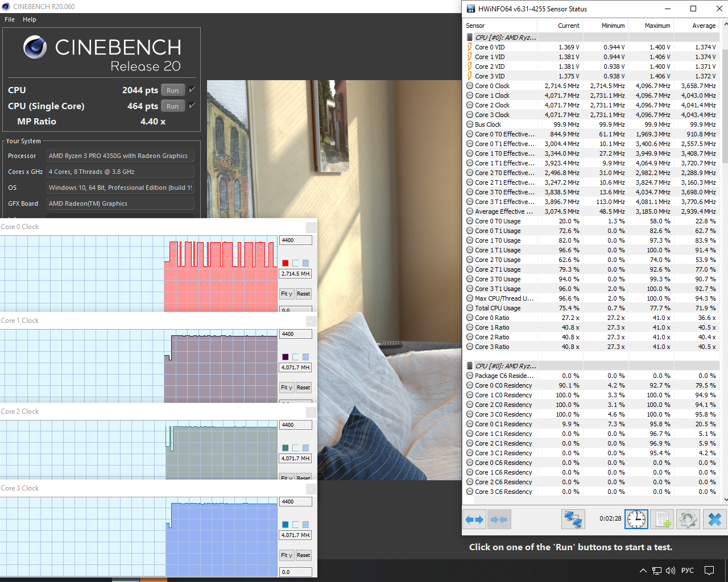
Task: Pick the blue line color swatch in Core 3 graph
Action: pyautogui.click(x=286, y=525)
